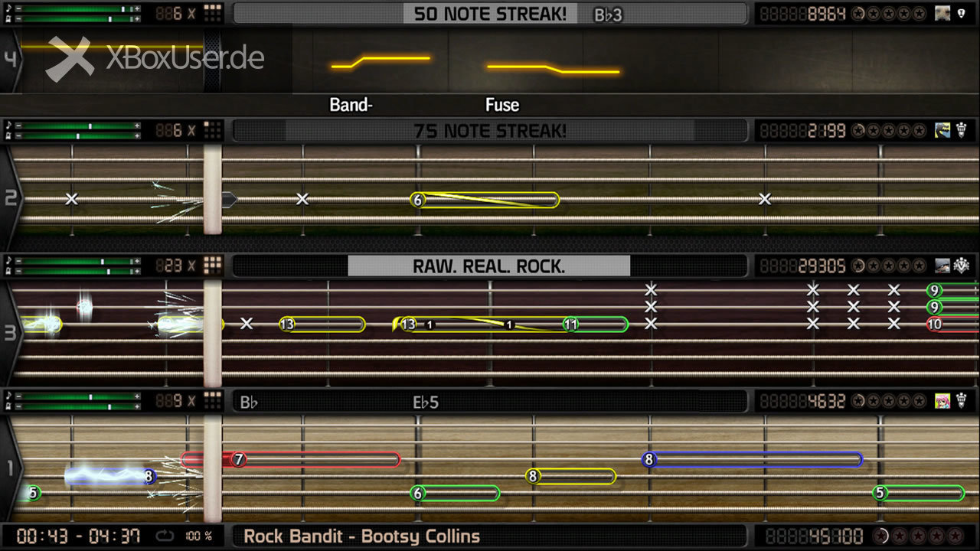Click player 3's multiplier grid icon
Screen dimensions: 980x551
[213, 266]
